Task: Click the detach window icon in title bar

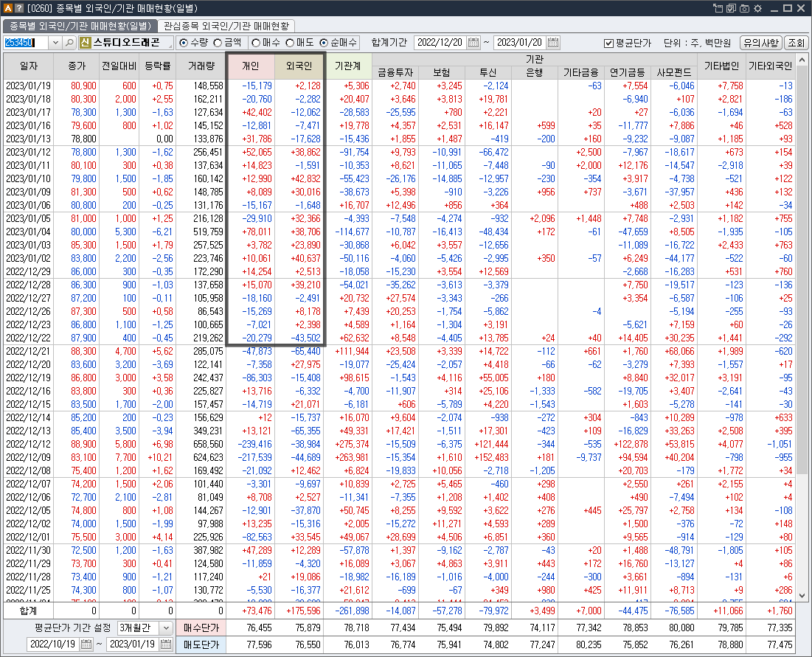Action: (x=718, y=8)
